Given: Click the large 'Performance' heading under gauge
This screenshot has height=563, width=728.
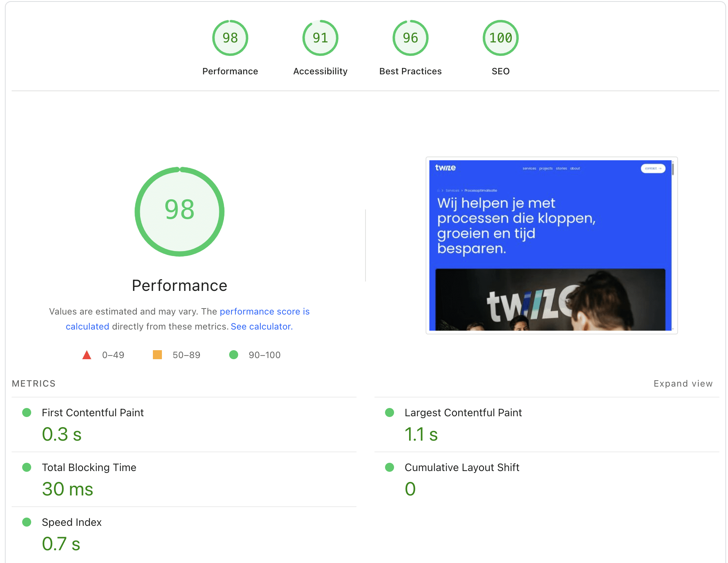Looking at the screenshot, I should [180, 286].
